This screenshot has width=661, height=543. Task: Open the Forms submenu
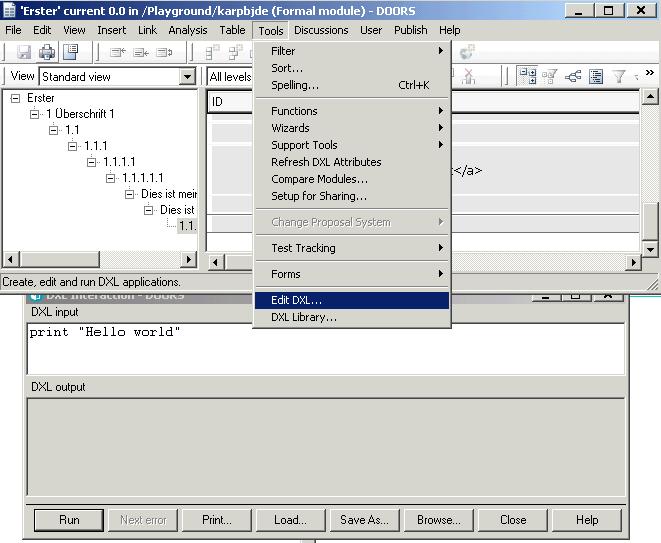point(352,274)
